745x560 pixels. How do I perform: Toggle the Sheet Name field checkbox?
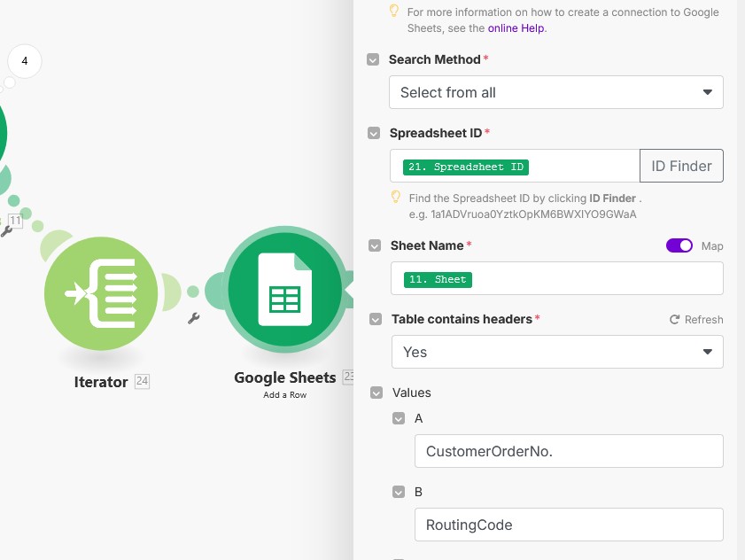pos(375,245)
